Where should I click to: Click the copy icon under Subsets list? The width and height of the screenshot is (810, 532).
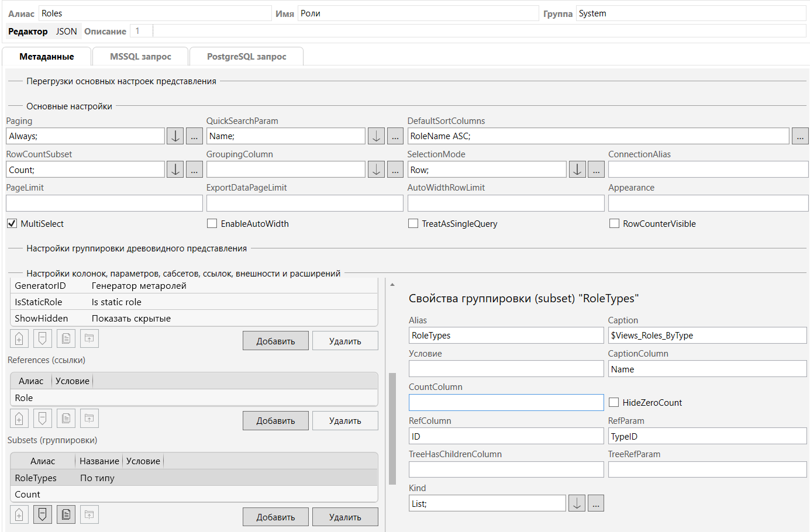(66, 514)
